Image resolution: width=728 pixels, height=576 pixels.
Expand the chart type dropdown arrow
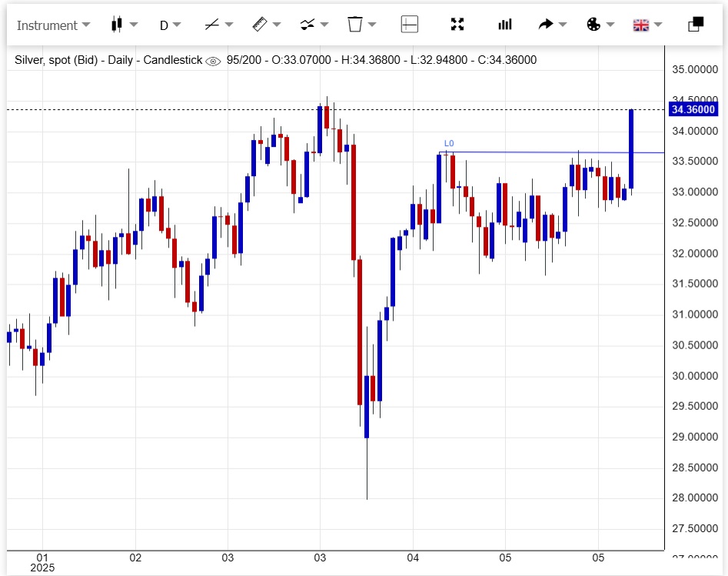click(x=134, y=25)
